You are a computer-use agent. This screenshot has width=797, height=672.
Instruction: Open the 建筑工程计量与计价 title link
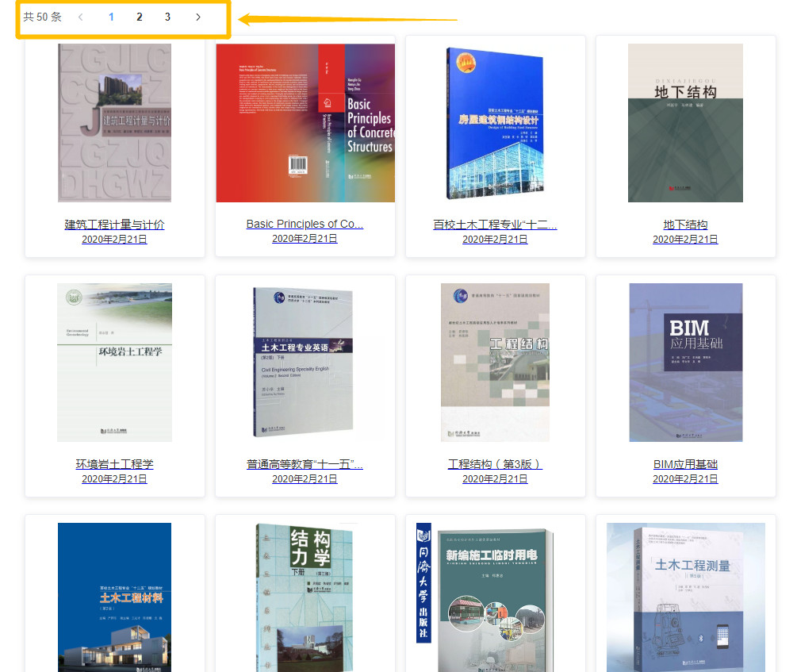(115, 225)
